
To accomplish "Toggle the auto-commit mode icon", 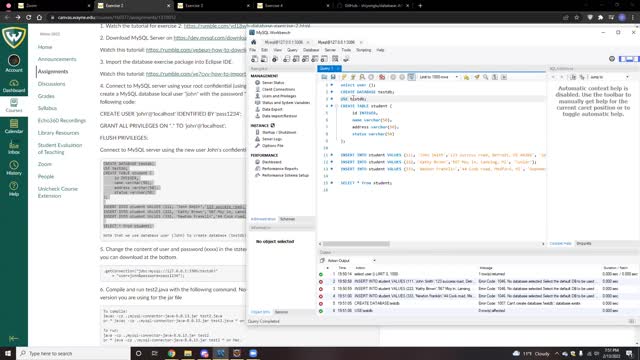I will click(x=411, y=77).
